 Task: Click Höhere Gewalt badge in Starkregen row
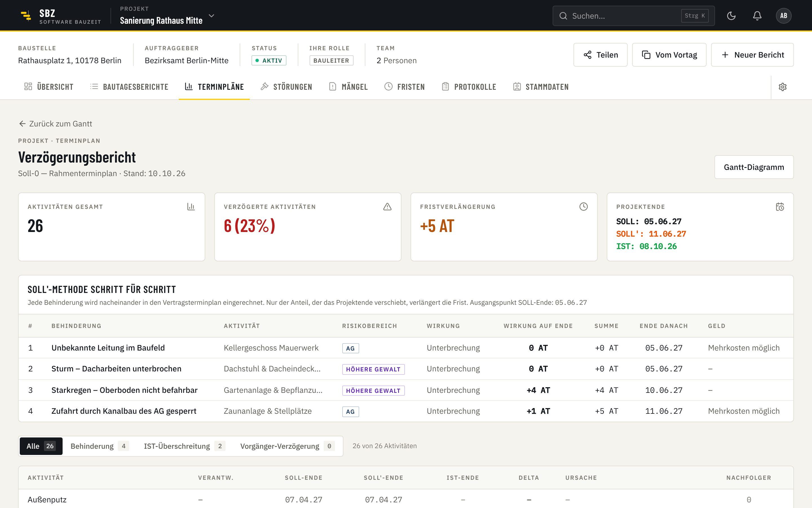tap(373, 390)
